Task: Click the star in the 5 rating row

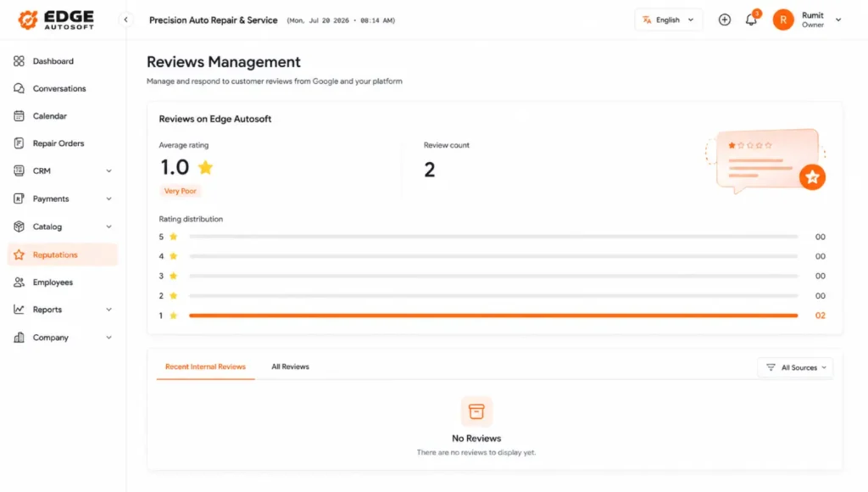Action: click(173, 237)
